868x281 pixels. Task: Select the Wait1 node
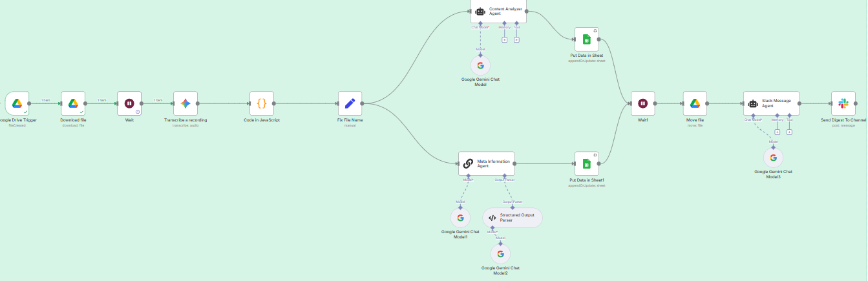pos(643,103)
